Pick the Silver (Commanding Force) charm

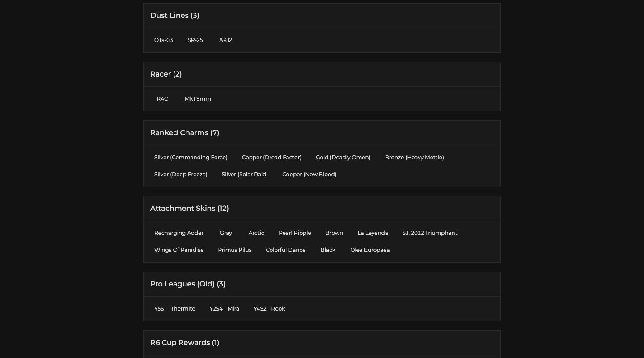[191, 158]
